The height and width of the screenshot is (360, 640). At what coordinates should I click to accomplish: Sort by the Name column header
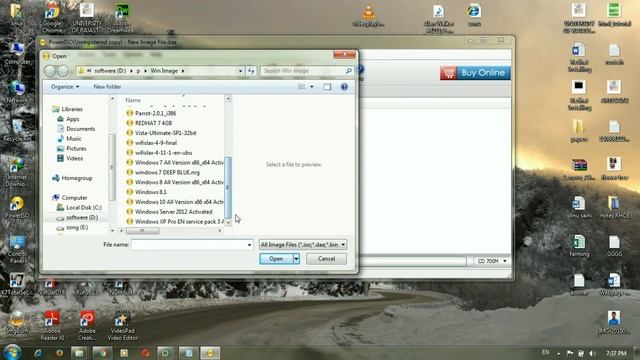coord(133,100)
